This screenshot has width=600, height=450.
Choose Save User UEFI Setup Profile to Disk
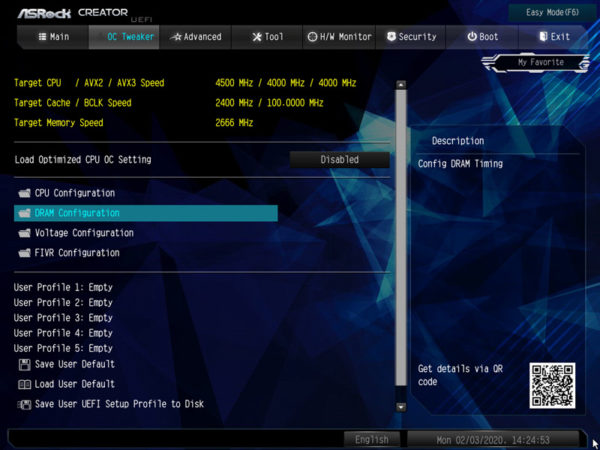tap(119, 404)
